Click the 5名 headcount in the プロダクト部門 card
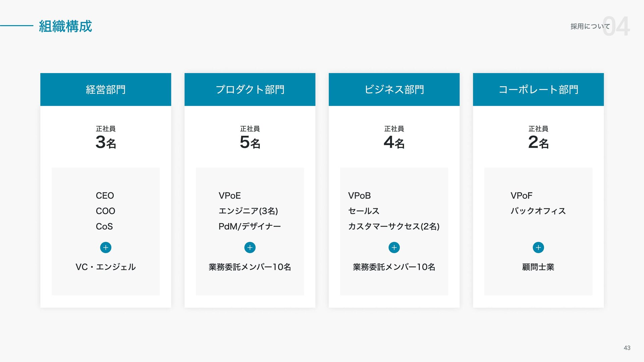This screenshot has width=644, height=362. coord(250,142)
